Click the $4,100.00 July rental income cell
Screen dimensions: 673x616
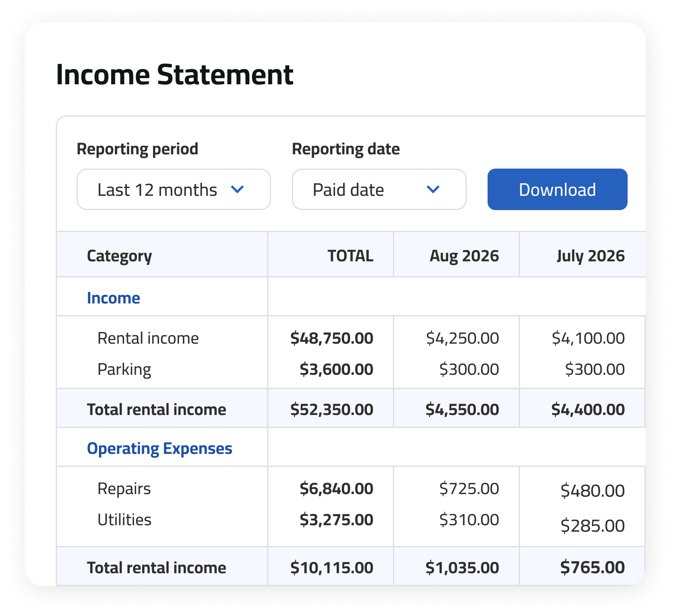(x=588, y=338)
